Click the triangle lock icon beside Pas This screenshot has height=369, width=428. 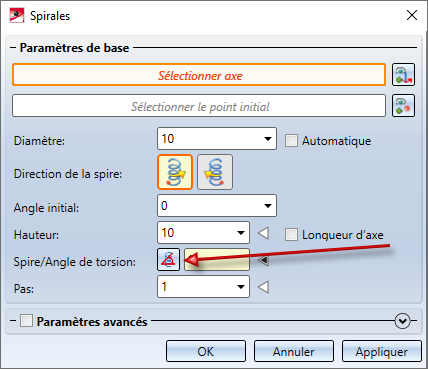pos(263,287)
